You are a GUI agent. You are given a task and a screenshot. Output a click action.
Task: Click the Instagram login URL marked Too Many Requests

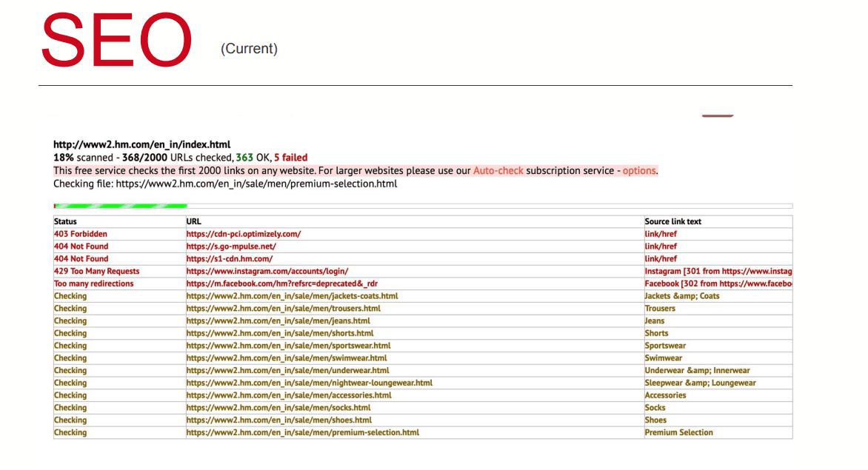pyautogui.click(x=267, y=271)
